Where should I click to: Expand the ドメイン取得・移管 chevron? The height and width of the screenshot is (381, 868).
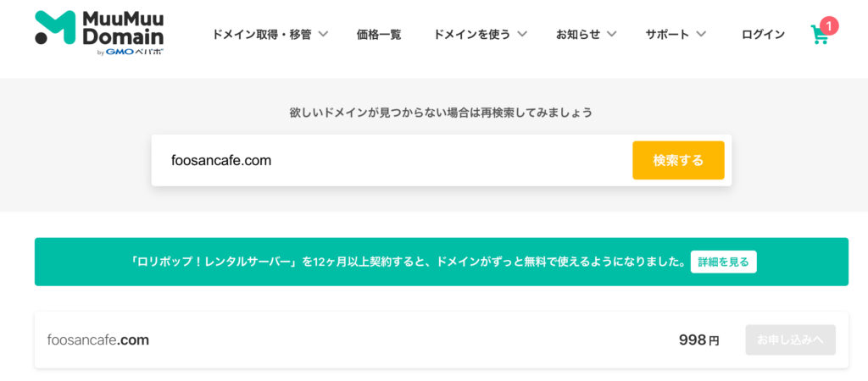(324, 34)
